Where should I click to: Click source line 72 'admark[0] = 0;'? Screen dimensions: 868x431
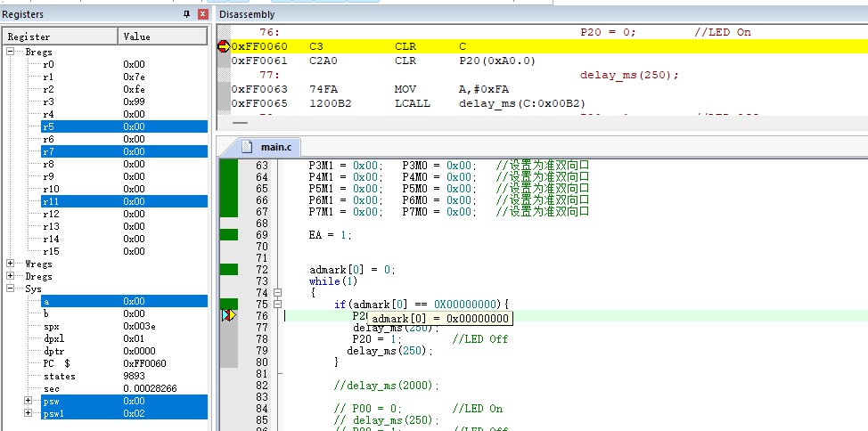[x=352, y=270]
